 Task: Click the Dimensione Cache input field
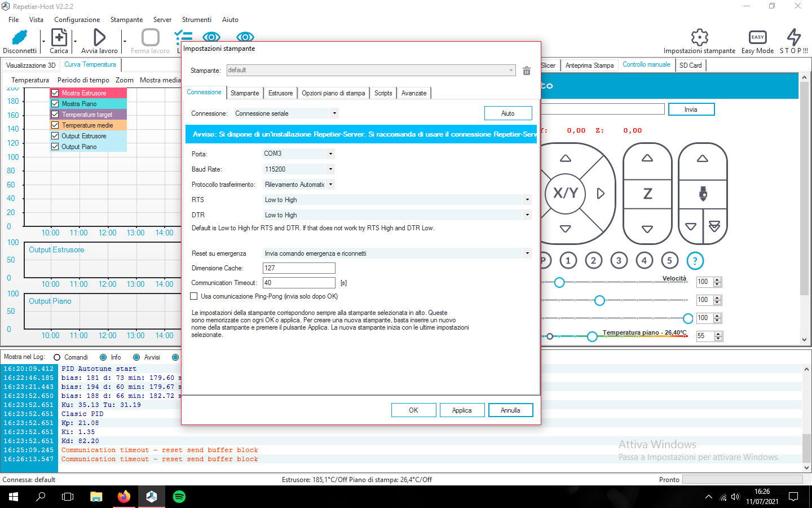[x=299, y=268]
